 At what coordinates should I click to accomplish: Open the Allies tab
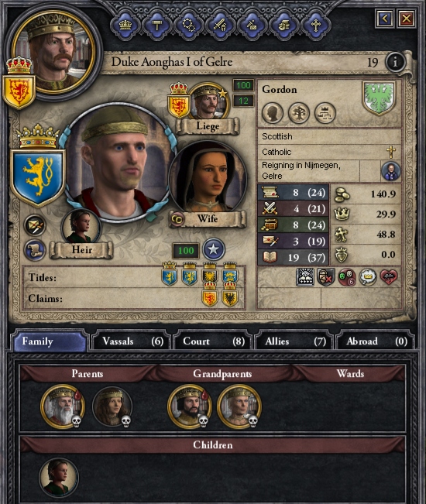tap(294, 341)
